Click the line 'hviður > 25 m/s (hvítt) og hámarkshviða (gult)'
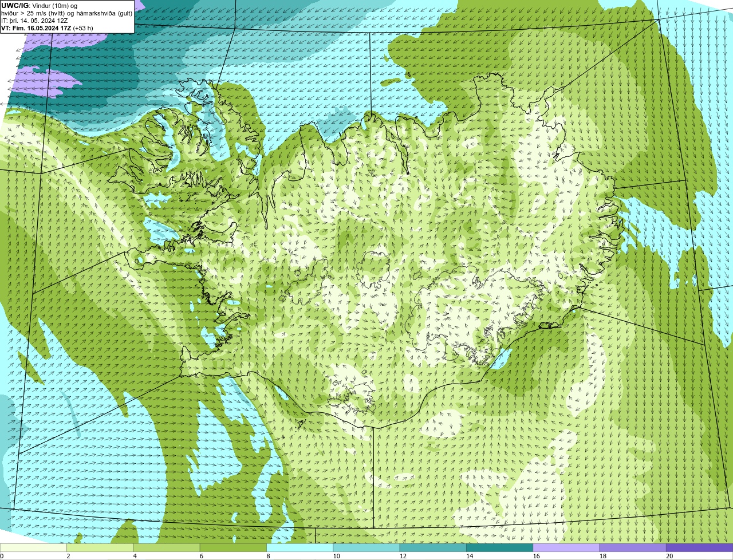The height and width of the screenshot is (560, 733). [x=67, y=13]
